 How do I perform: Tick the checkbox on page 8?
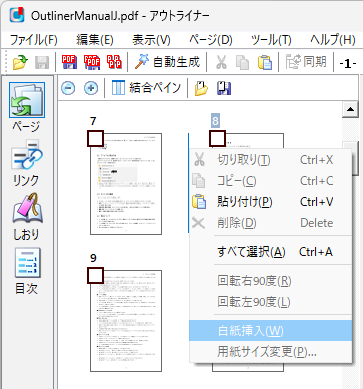click(x=217, y=138)
